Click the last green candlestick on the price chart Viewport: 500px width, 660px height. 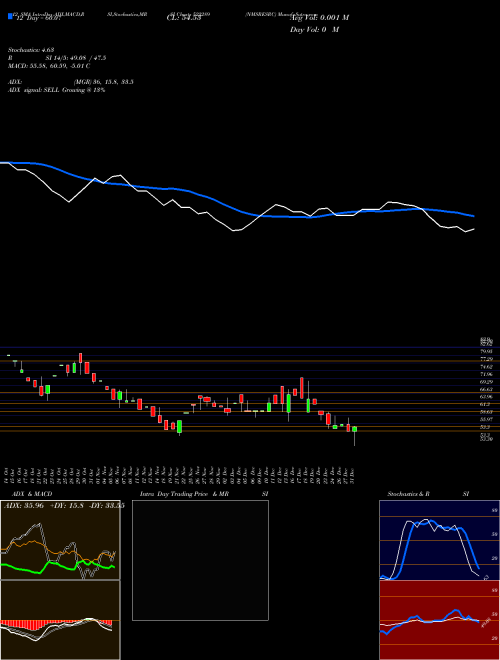pos(354,429)
